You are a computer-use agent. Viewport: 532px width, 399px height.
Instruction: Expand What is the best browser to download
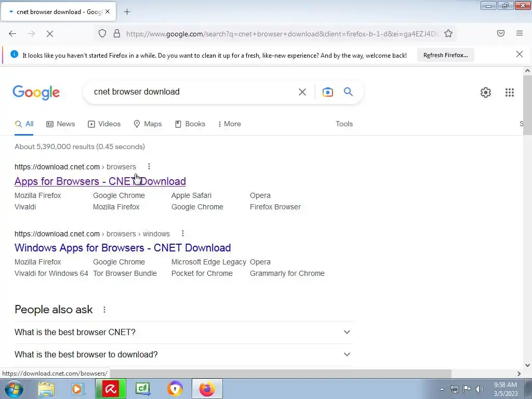coord(183,354)
